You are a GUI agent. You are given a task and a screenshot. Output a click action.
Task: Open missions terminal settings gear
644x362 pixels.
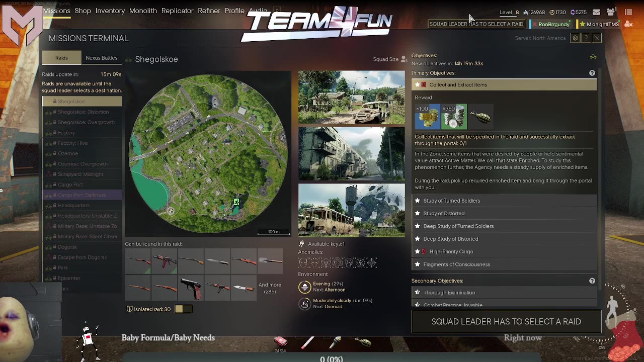coord(575,38)
